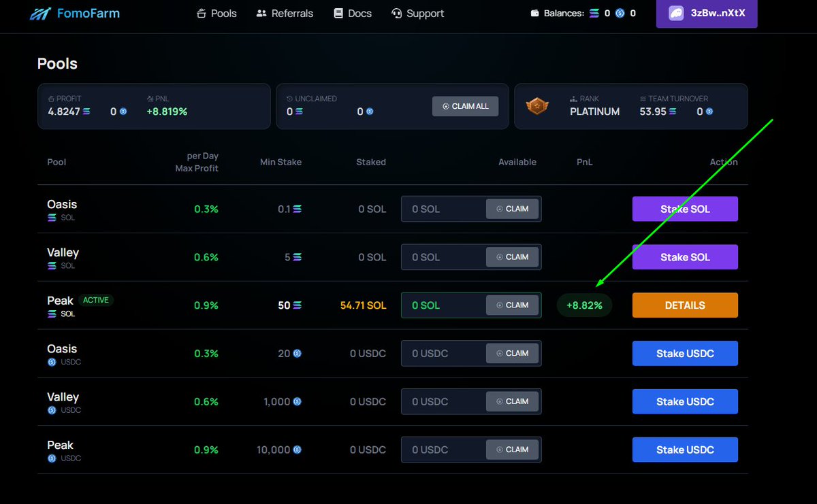
Task: Click the CLAIM ALL button
Action: (466, 106)
